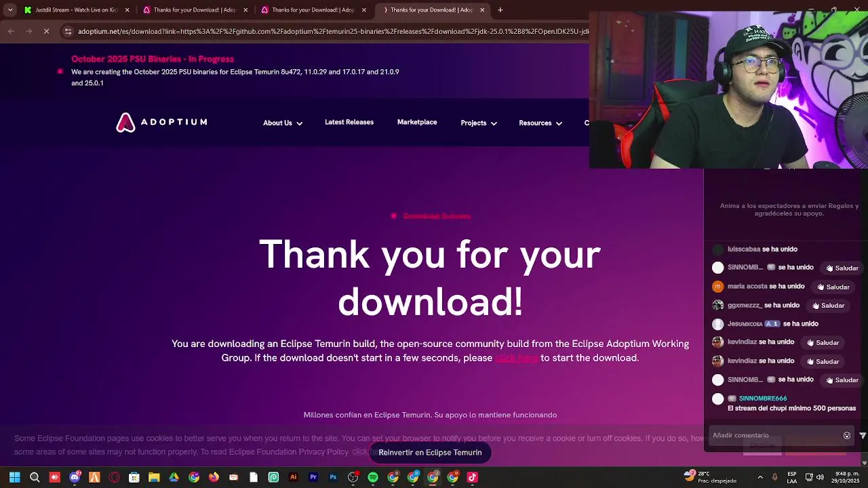Click the microphone tray icon
Screen dimensions: 868x488
click(774, 477)
